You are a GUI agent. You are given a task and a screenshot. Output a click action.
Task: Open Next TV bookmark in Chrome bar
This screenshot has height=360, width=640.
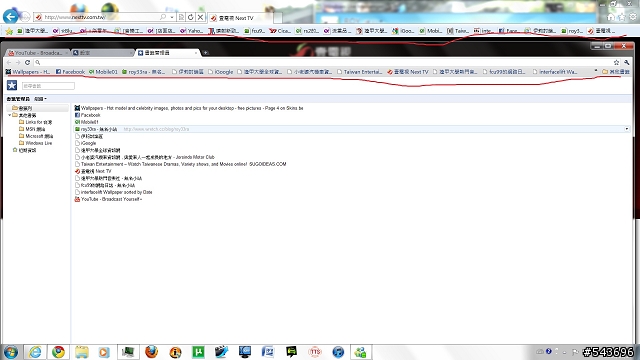tap(408, 72)
